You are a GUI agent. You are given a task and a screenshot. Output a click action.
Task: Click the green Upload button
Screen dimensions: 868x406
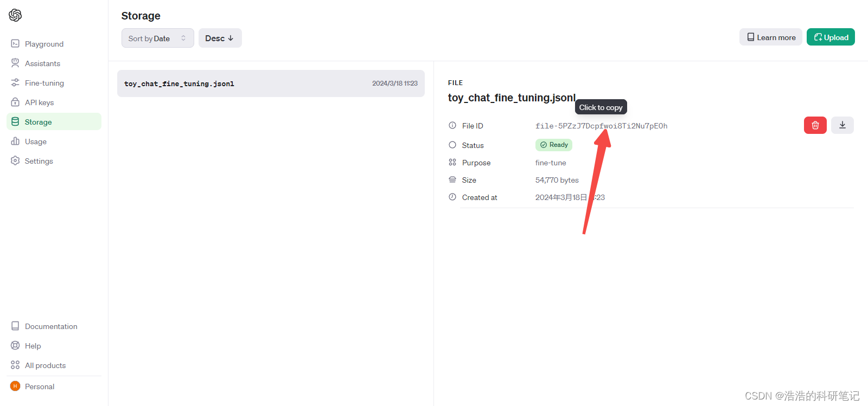[x=831, y=37]
